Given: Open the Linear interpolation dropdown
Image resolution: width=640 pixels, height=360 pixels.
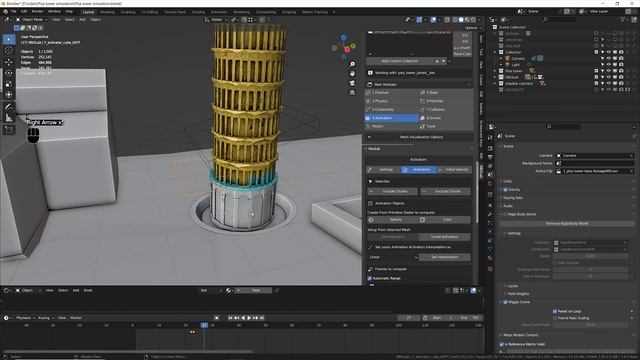Looking at the screenshot, I should tap(393, 257).
